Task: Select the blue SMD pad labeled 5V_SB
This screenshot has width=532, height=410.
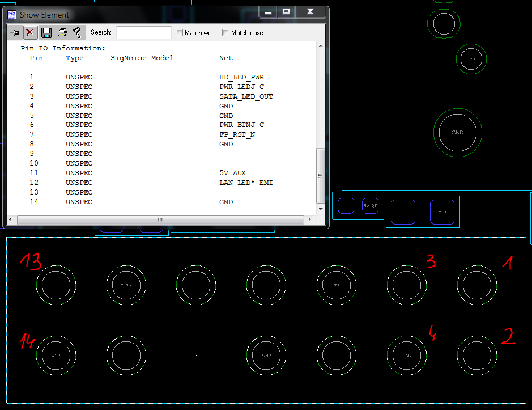Action: pyautogui.click(x=370, y=206)
